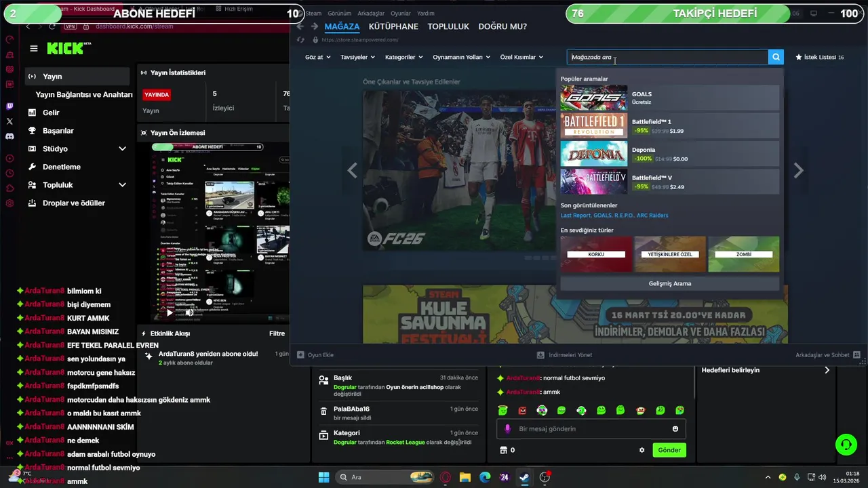This screenshot has height=488, width=868.
Task: Click the Gelişmiş Arama button
Action: click(x=670, y=283)
